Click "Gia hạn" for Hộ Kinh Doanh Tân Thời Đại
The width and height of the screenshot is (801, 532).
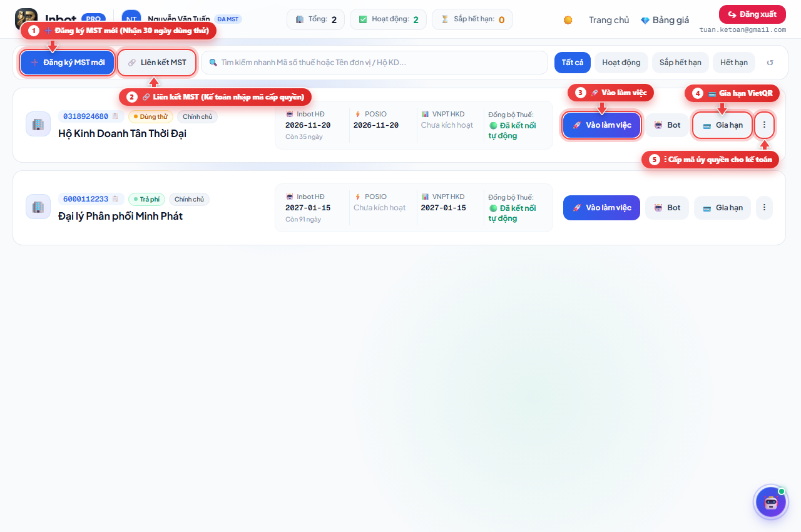722,125
